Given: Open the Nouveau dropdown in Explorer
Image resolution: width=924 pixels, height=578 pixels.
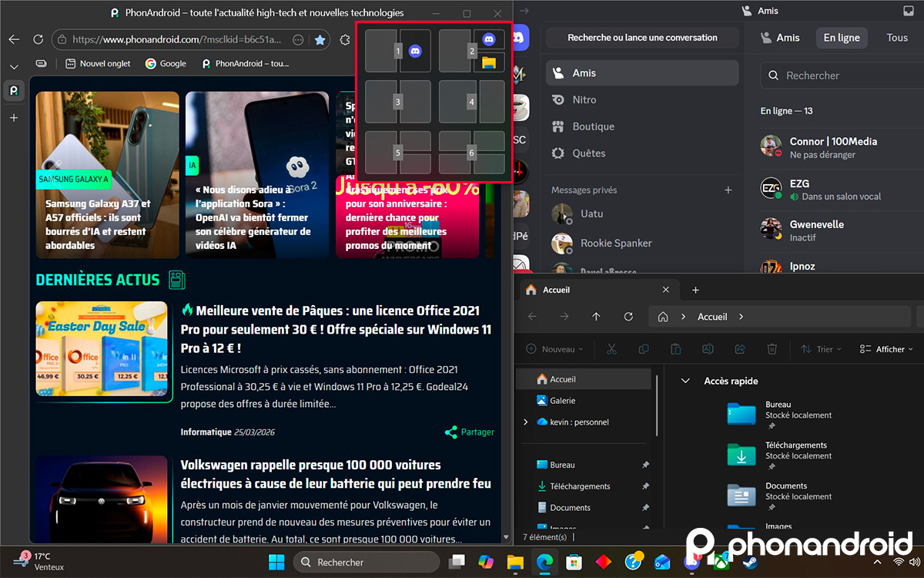Looking at the screenshot, I should pos(554,348).
